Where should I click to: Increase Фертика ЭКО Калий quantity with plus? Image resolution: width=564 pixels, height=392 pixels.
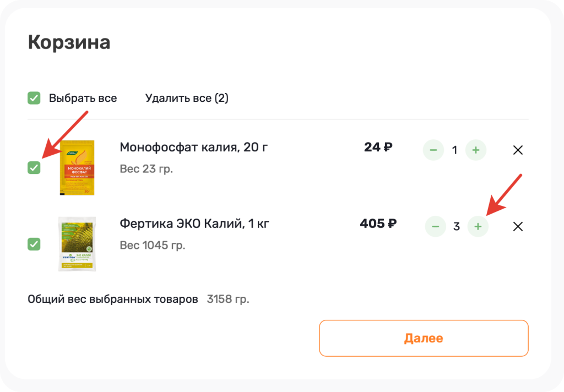(478, 226)
